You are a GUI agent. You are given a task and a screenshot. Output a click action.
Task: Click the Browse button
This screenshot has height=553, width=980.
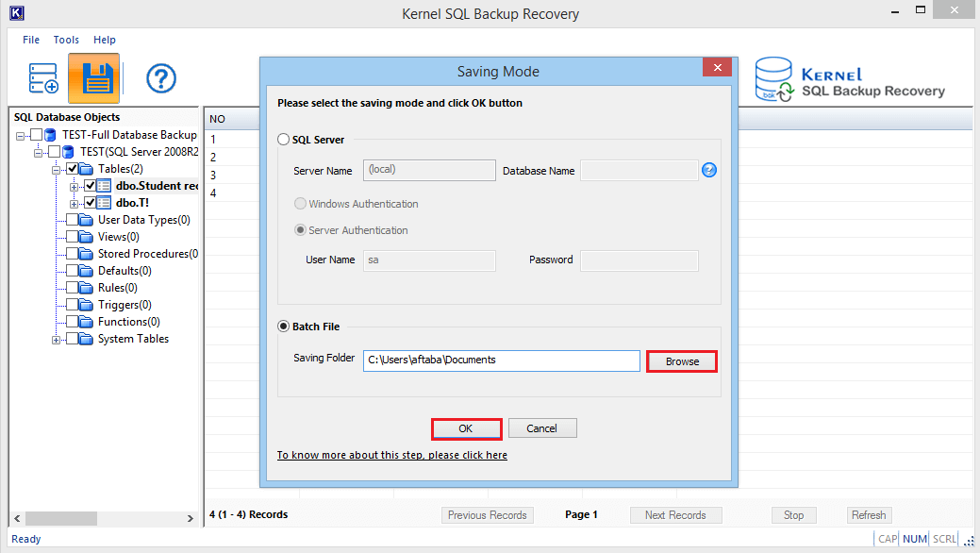682,361
